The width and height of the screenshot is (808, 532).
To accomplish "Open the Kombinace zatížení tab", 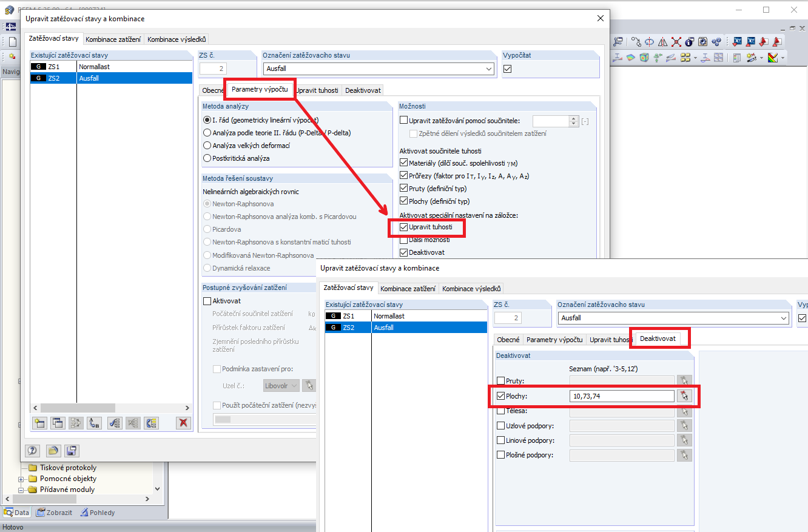I will tap(113, 38).
